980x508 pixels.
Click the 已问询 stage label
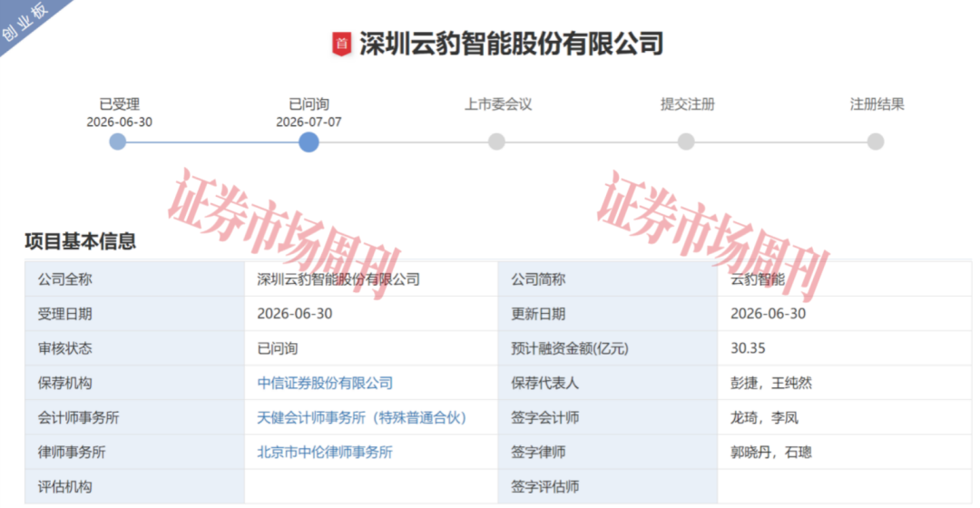[309, 104]
